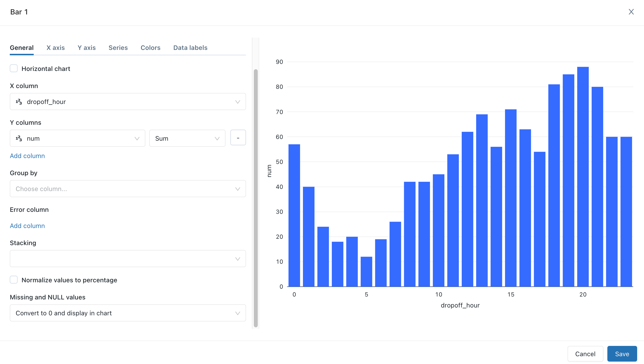Viewport: 644px width, 364px height.
Task: Click the remove Y column minus icon
Action: tap(238, 138)
